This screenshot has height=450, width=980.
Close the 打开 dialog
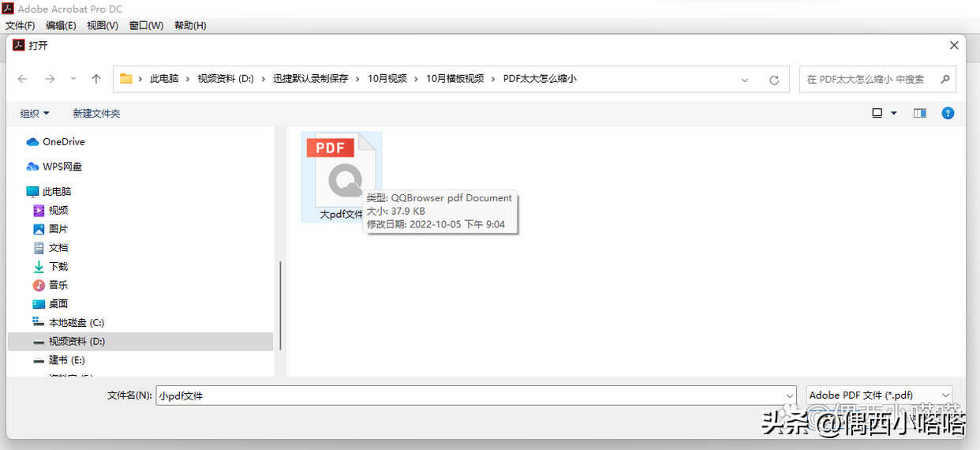pyautogui.click(x=954, y=46)
